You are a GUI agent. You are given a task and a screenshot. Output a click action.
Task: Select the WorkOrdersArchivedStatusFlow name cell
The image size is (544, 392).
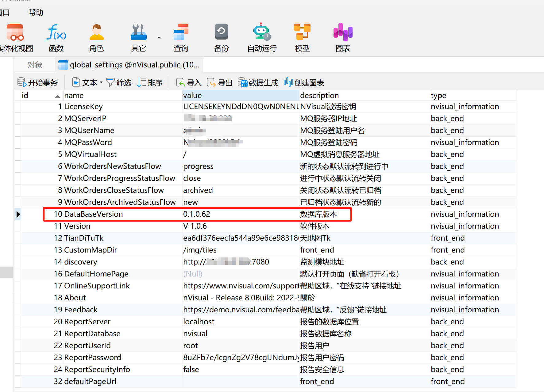point(123,202)
